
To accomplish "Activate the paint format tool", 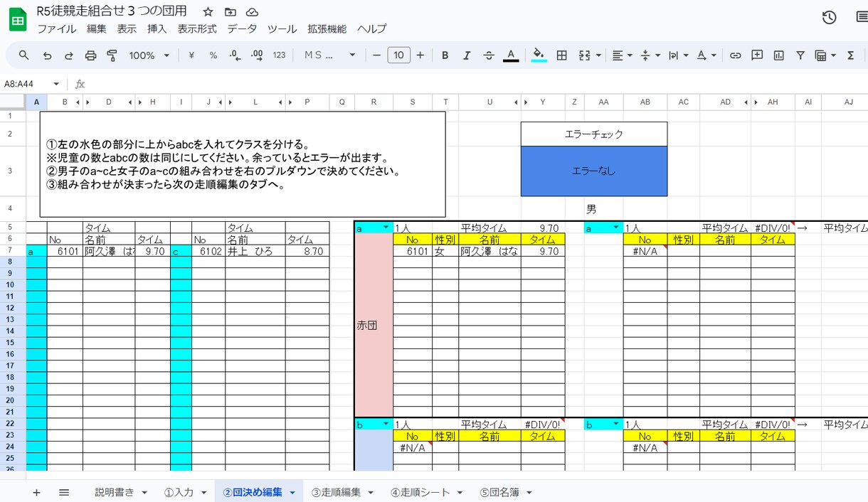I will point(112,55).
